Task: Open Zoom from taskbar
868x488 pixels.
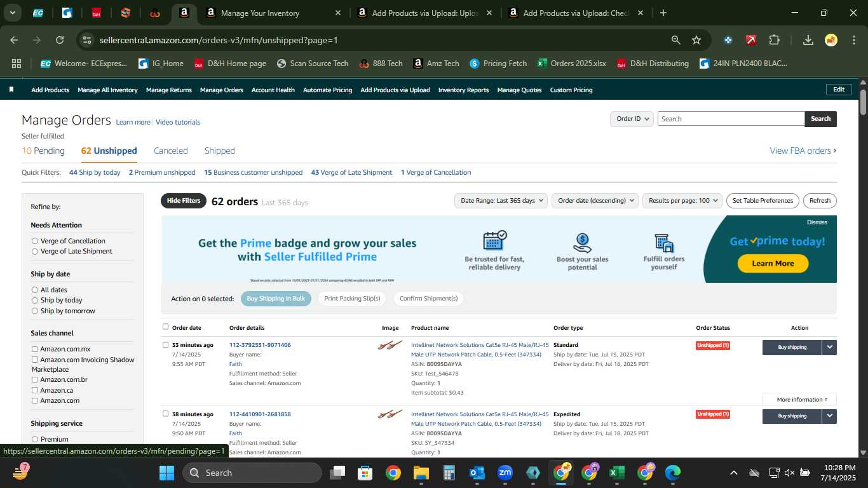Action: tap(505, 473)
